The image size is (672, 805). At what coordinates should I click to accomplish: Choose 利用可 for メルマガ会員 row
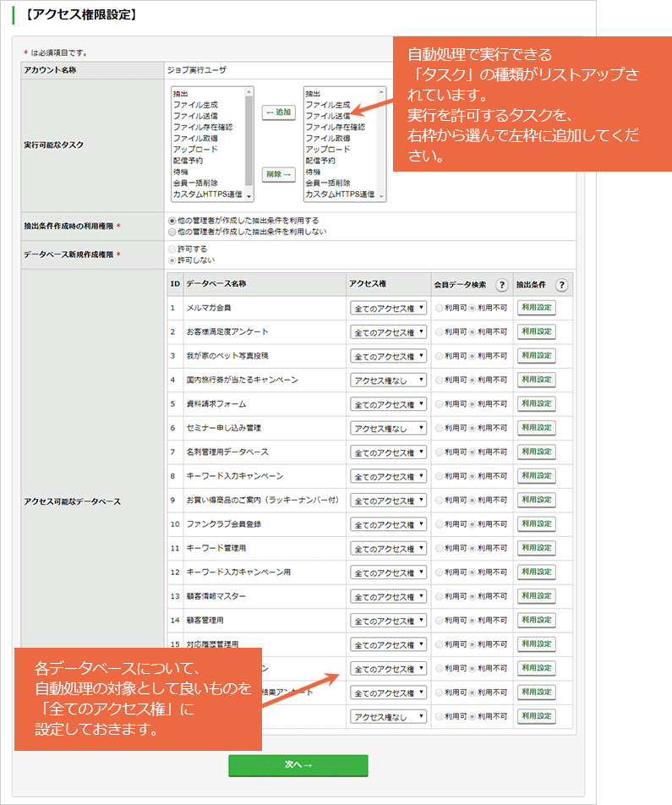[x=439, y=308]
